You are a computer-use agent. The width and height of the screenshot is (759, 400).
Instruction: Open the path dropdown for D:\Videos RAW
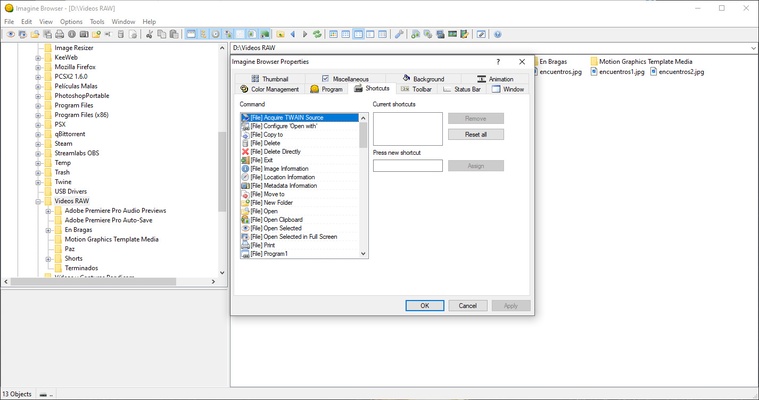750,48
